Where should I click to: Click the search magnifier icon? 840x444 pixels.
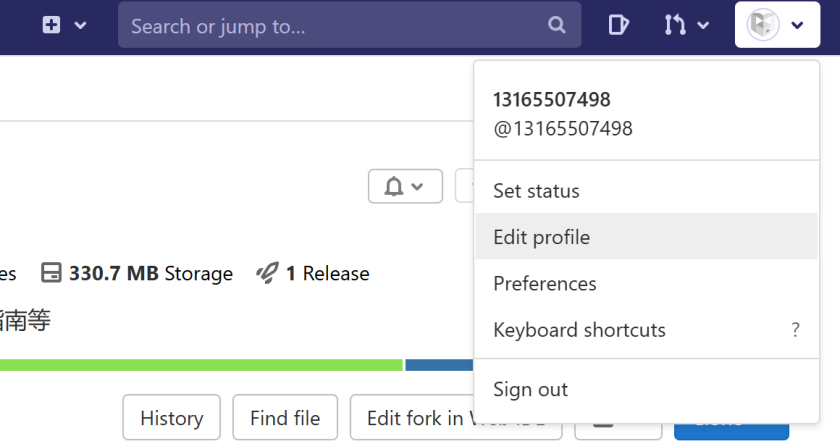coord(557,25)
